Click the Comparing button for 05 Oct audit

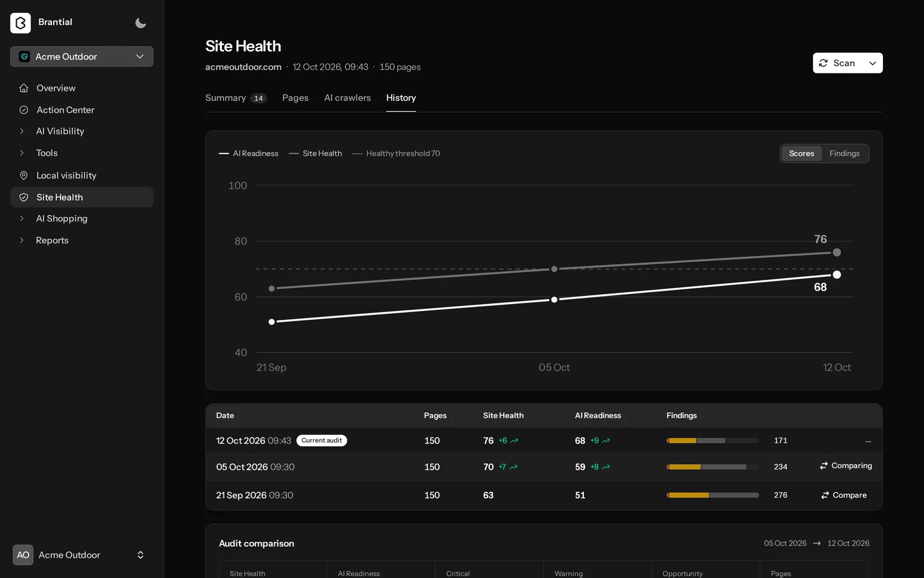845,466
